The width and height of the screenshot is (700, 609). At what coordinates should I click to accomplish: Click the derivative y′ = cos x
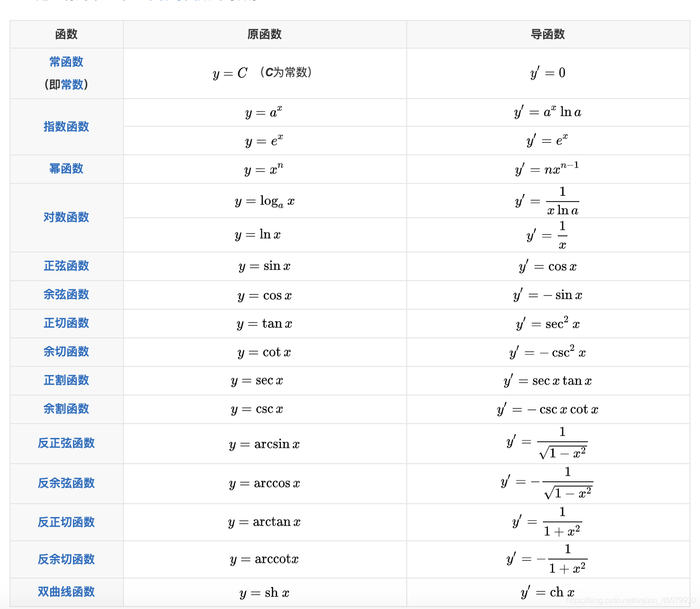548,266
